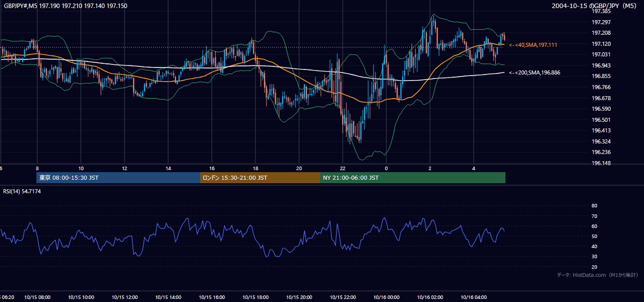Click RSI scale value 30
644x302 pixels.
pos(595,257)
